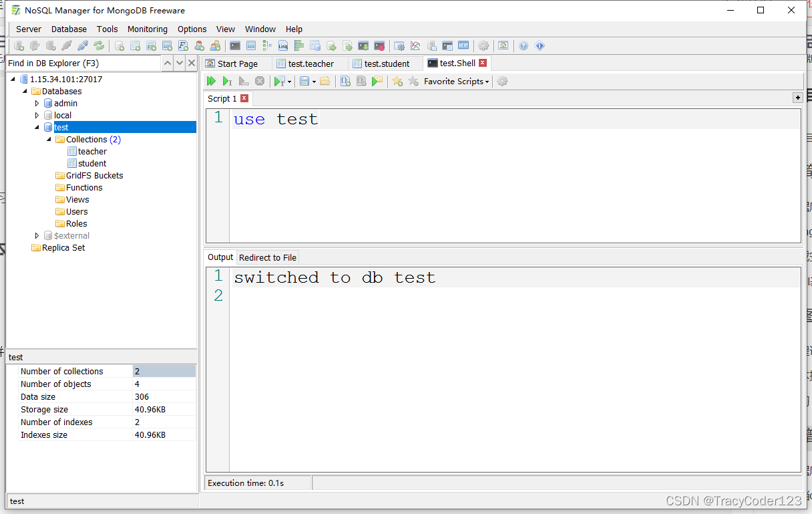Switch to the test.teacher tab
Screen dimensions: 812x514
click(x=311, y=63)
